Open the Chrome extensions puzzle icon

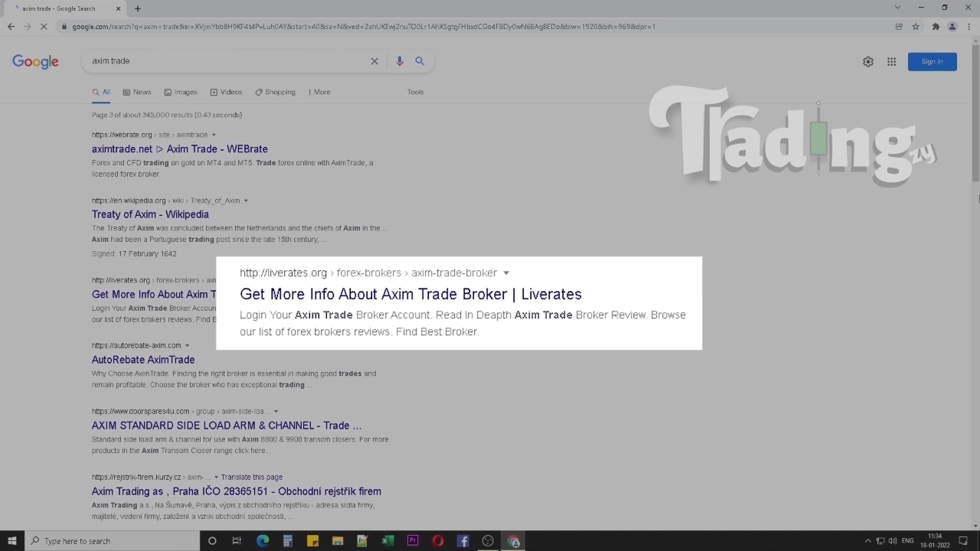(935, 27)
